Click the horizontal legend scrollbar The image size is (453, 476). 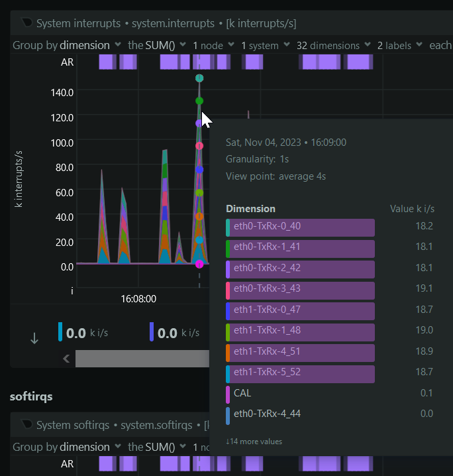pyautogui.click(x=142, y=359)
